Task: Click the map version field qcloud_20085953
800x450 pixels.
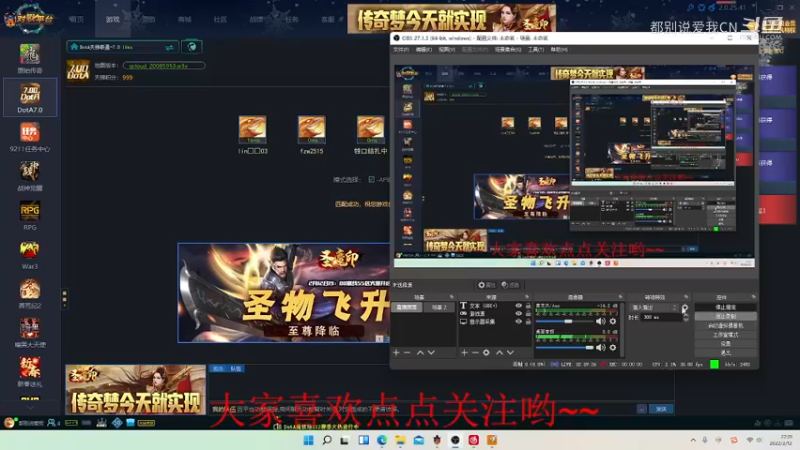Action: pyautogui.click(x=164, y=65)
